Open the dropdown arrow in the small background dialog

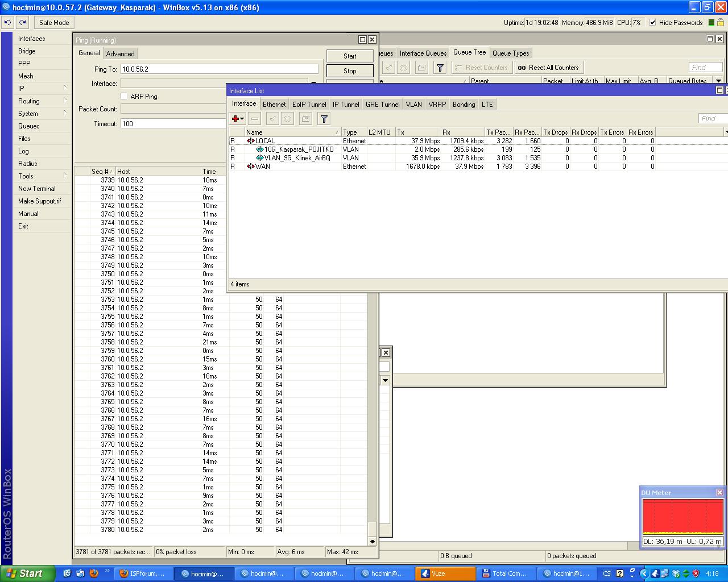coord(385,380)
